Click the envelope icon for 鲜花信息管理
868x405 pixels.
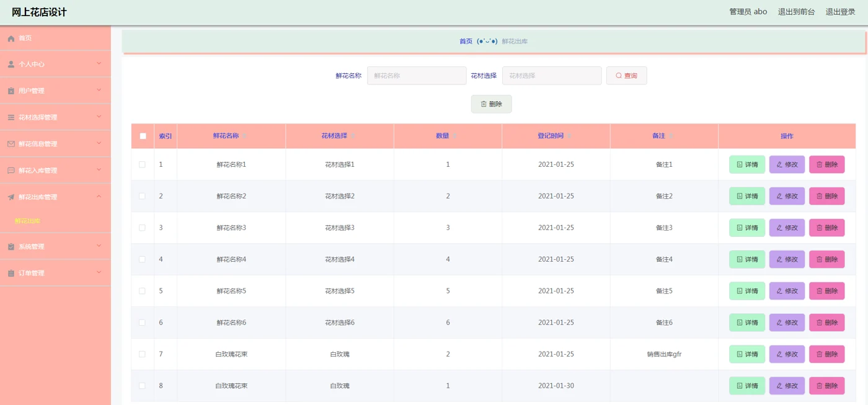pyautogui.click(x=11, y=144)
